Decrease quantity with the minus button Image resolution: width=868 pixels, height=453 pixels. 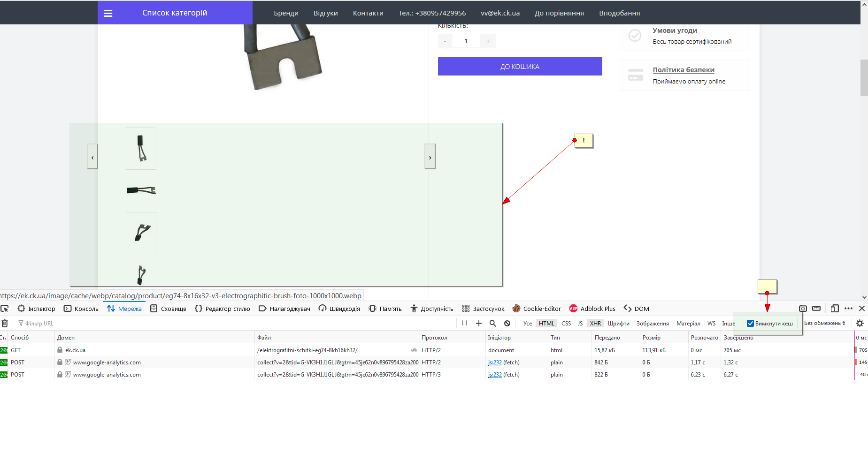point(445,41)
